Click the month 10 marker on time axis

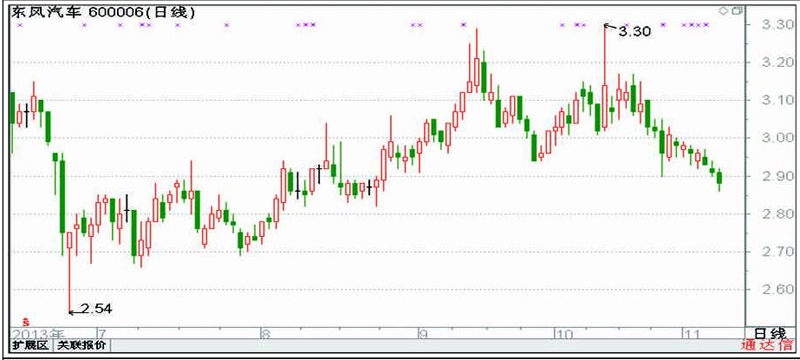tap(563, 334)
